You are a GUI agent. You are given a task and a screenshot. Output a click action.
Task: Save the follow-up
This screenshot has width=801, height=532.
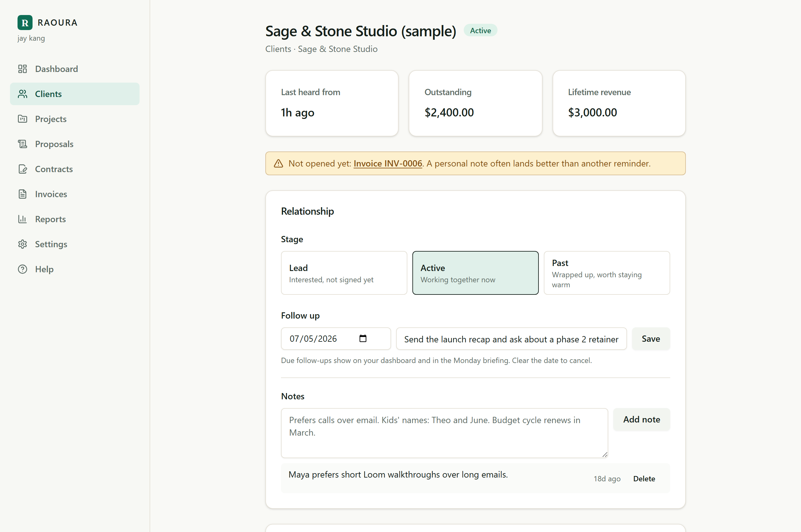click(x=651, y=339)
